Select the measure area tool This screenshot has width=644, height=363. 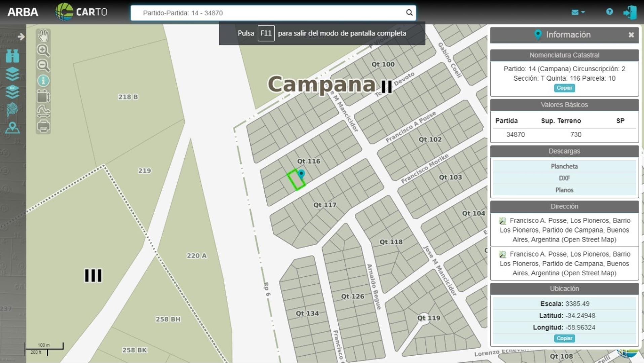pyautogui.click(x=43, y=96)
